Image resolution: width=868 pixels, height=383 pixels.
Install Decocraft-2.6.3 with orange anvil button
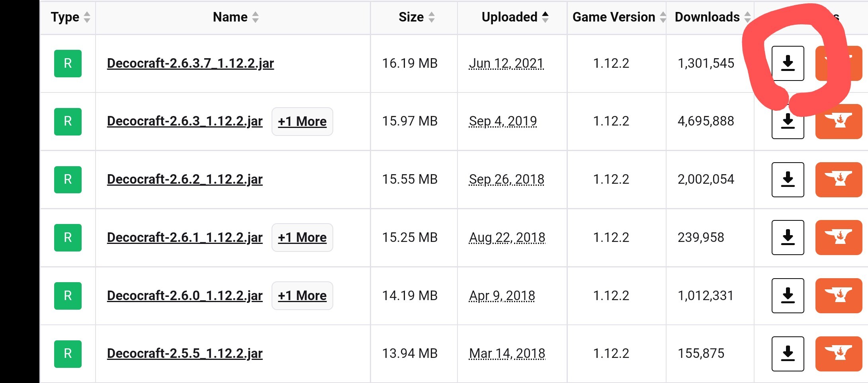point(839,122)
